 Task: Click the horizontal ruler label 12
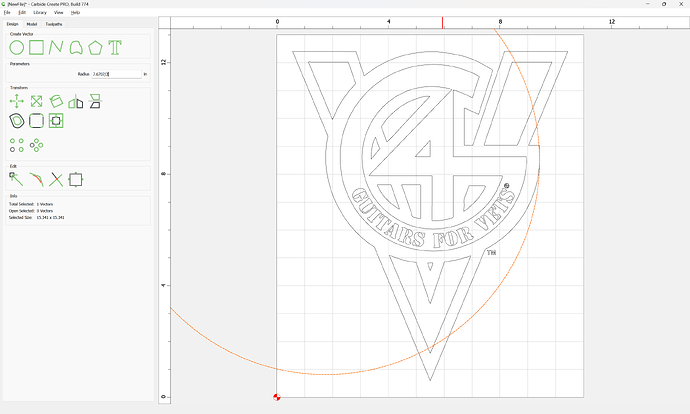(x=612, y=22)
